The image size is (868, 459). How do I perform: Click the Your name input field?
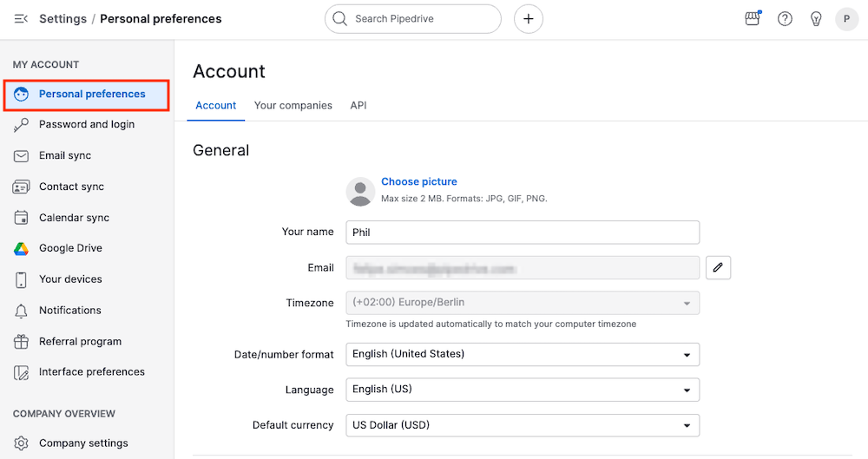point(523,233)
